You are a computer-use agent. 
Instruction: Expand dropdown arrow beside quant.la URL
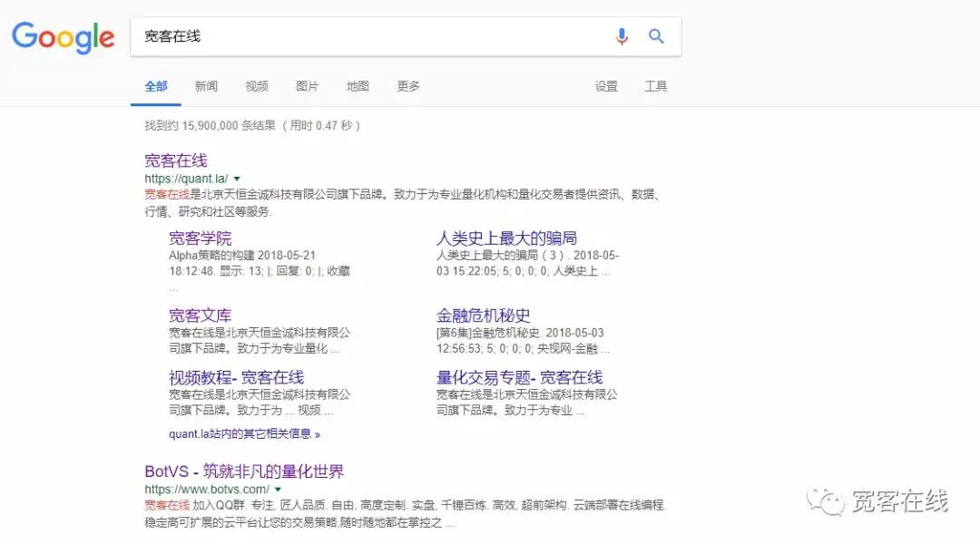coord(237,180)
